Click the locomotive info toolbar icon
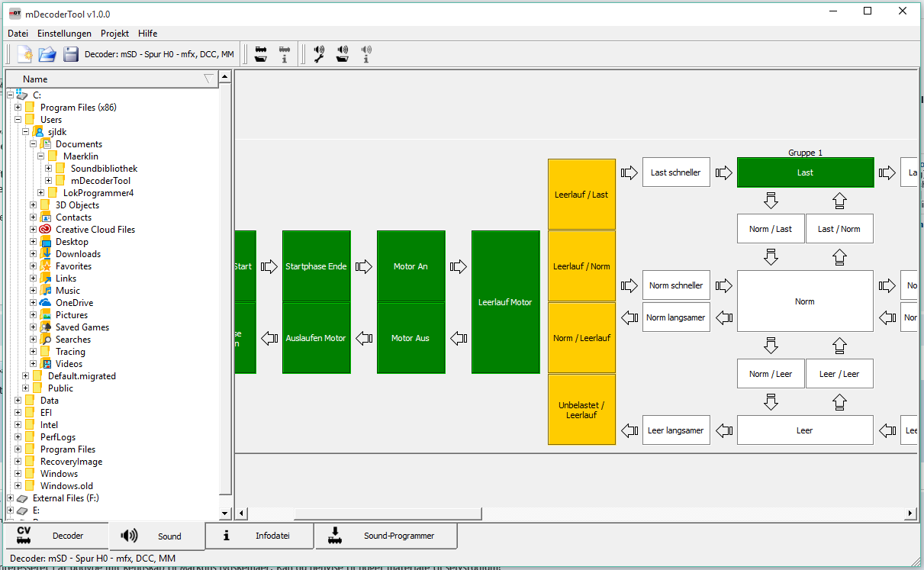924x570 pixels. point(285,54)
